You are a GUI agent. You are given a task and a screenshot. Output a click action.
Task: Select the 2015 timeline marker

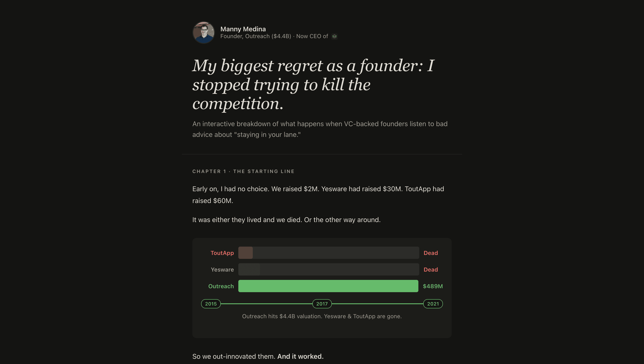[x=211, y=304]
